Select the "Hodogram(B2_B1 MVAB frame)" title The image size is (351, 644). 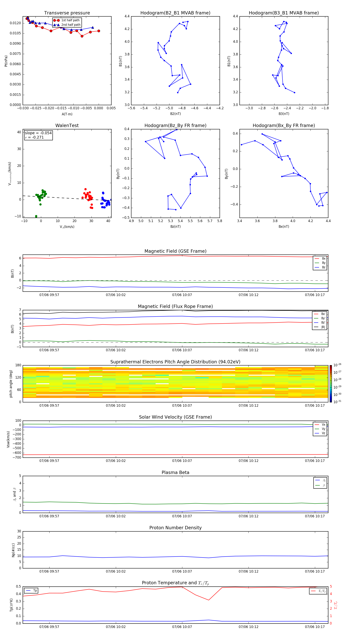point(175,13)
